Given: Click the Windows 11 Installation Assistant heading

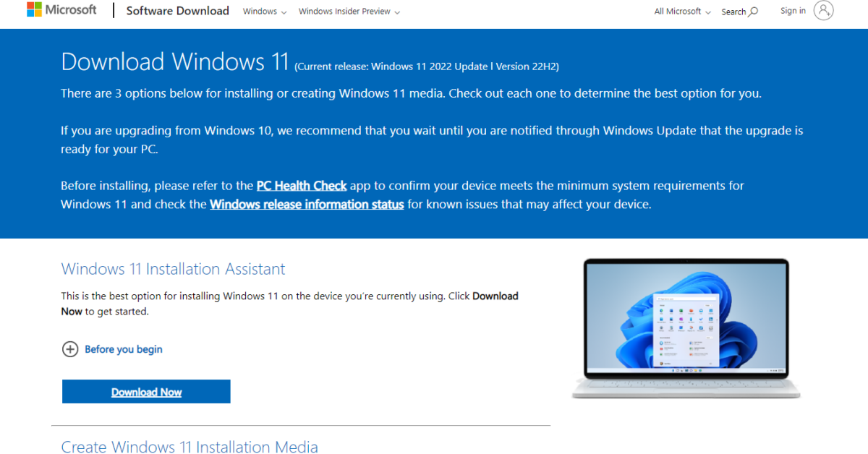Looking at the screenshot, I should click(173, 269).
